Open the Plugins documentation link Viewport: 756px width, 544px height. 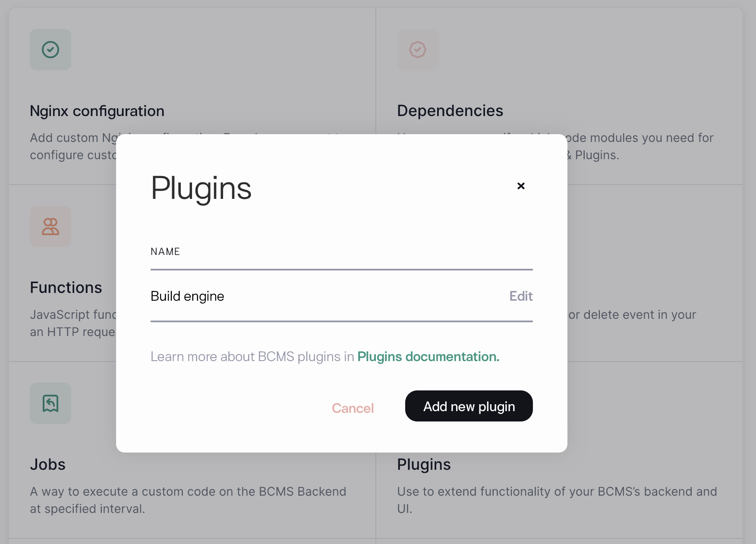(428, 357)
